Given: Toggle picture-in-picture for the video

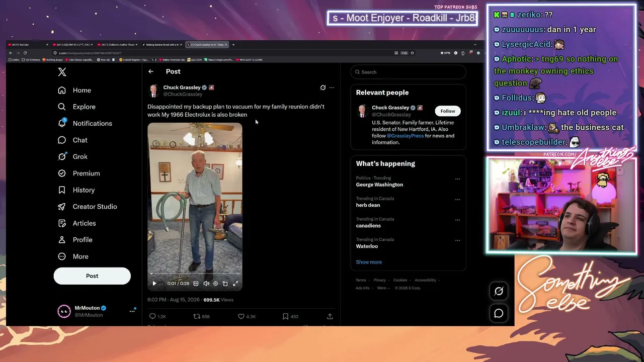Looking at the screenshot, I should 225,284.
